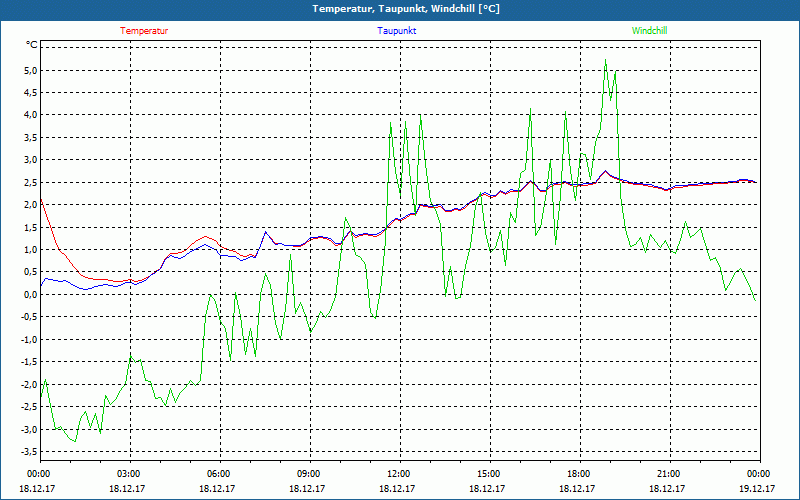Select the red 'Temperatur' legend label
This screenshot has width=800, height=500.
click(144, 31)
